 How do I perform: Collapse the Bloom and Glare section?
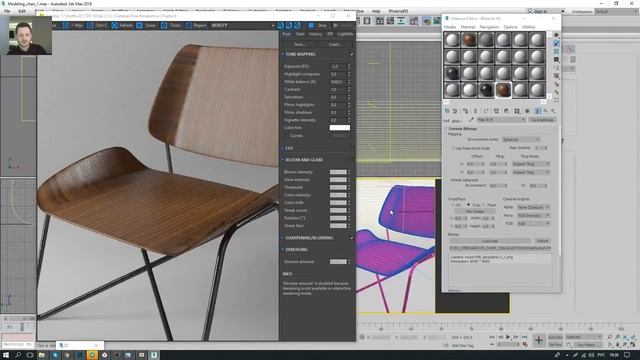[x=282, y=160]
